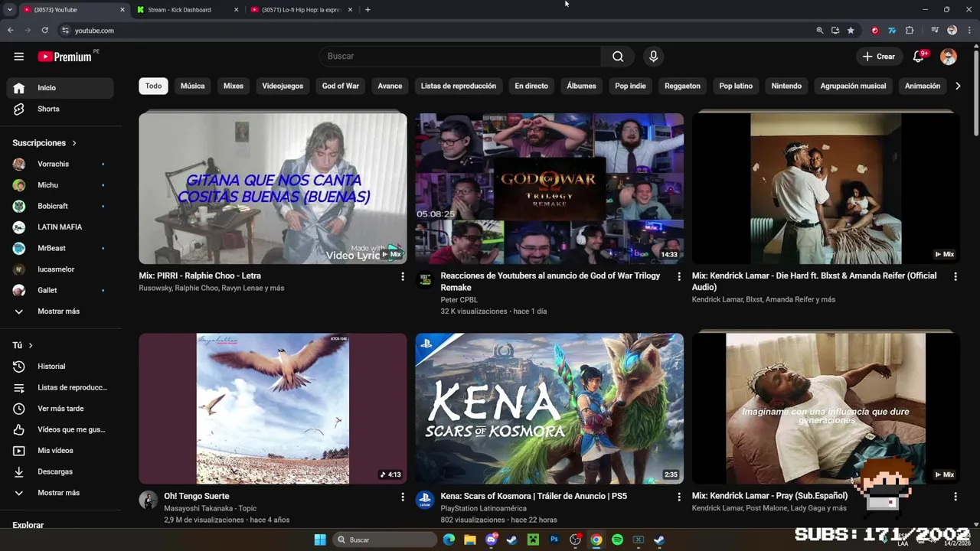
Task: Open the browser tab search dropdown
Action: (10, 10)
